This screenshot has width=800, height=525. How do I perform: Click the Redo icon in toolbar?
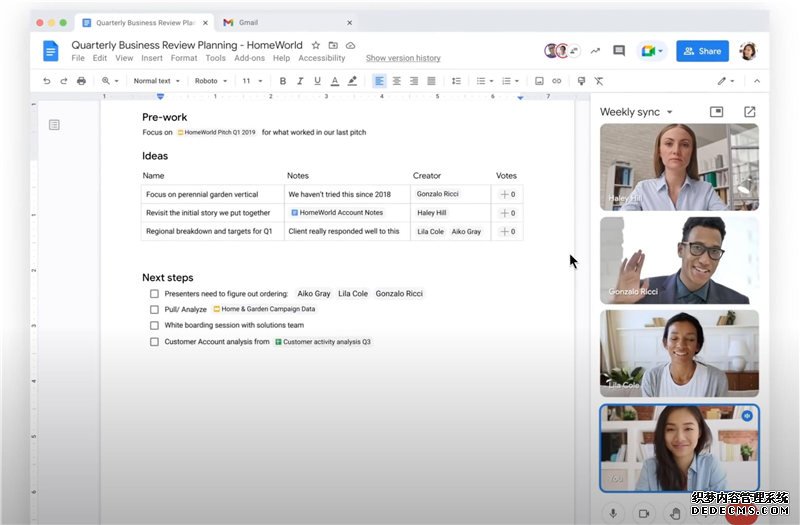click(x=64, y=81)
